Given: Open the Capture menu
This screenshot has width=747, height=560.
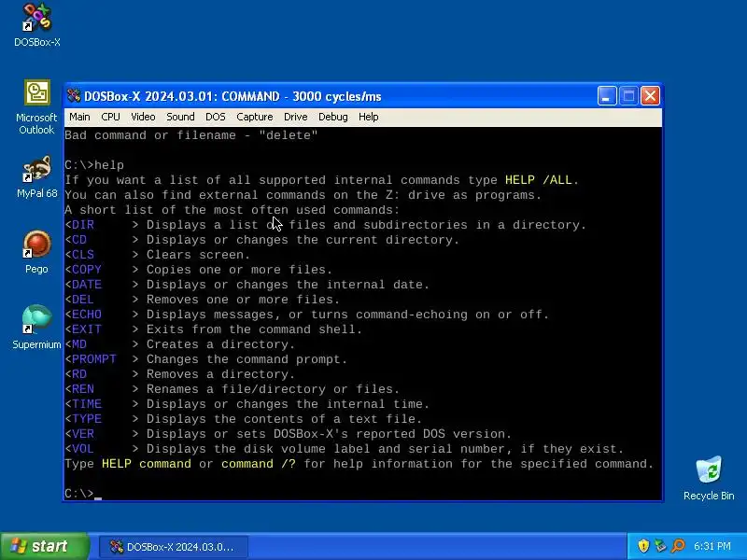Looking at the screenshot, I should (x=255, y=117).
